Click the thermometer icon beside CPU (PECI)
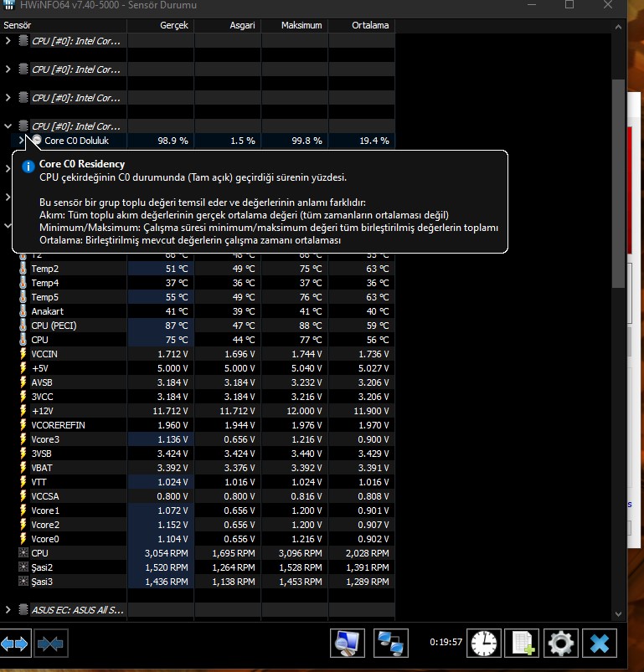 (x=23, y=326)
